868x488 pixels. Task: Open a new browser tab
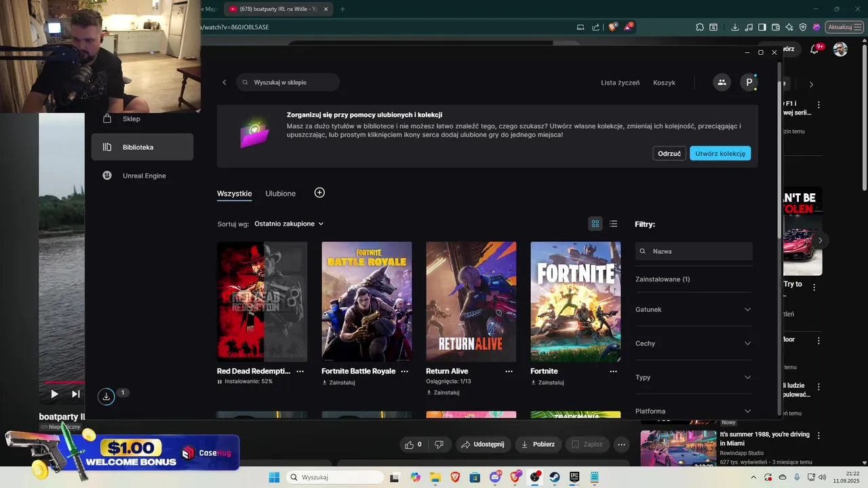point(342,9)
